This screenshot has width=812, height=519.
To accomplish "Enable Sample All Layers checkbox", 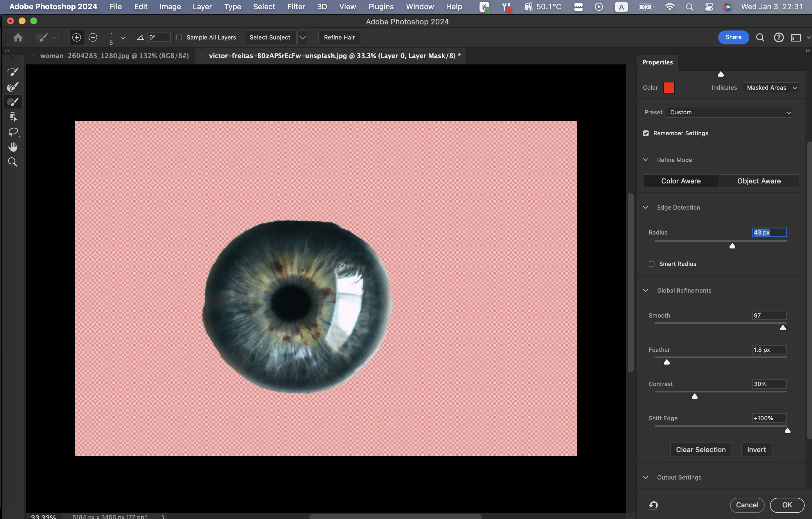I will (x=179, y=37).
